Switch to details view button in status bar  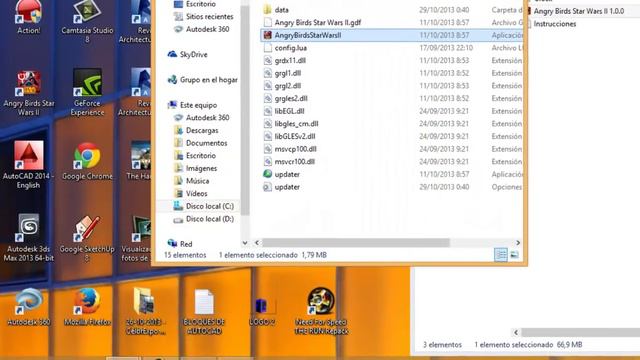(x=501, y=255)
